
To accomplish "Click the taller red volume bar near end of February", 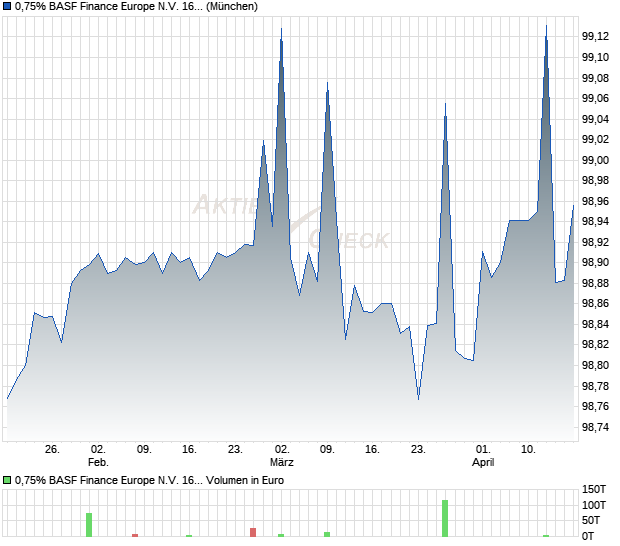I will (253, 533).
